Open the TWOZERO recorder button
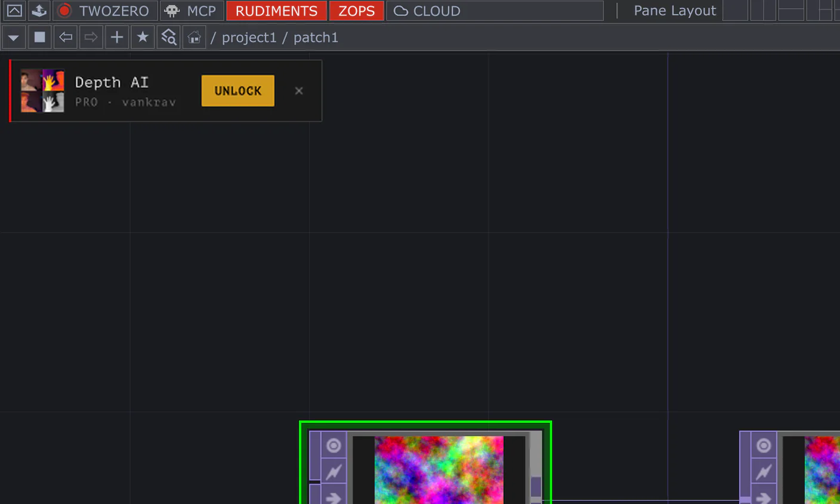840x504 pixels. 106,11
